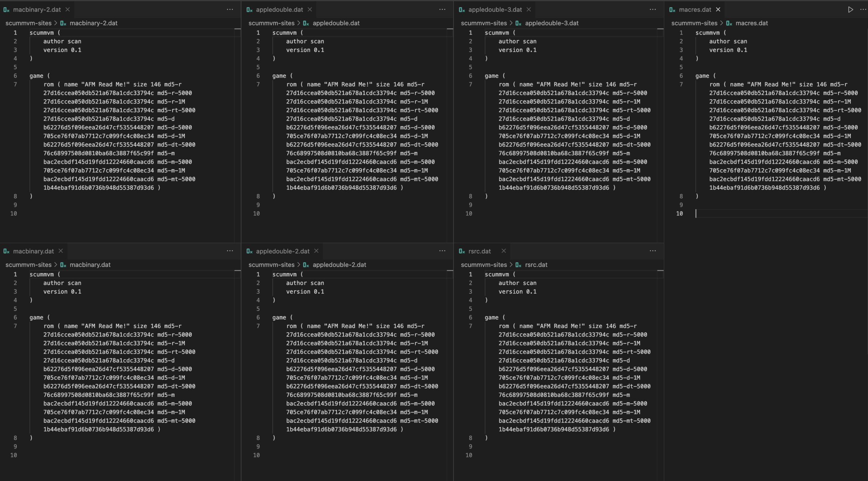
Task: Click the file type icon on macbinary-2.dat tab
Action: coord(6,10)
